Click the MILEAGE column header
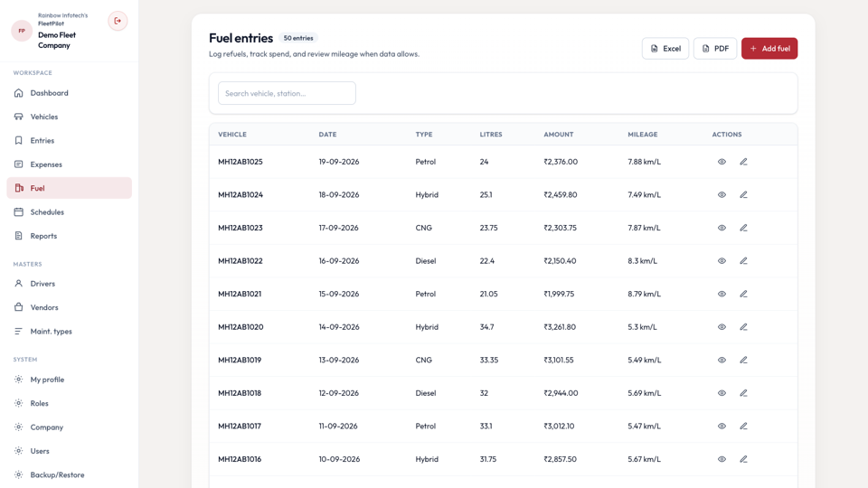 click(x=643, y=135)
